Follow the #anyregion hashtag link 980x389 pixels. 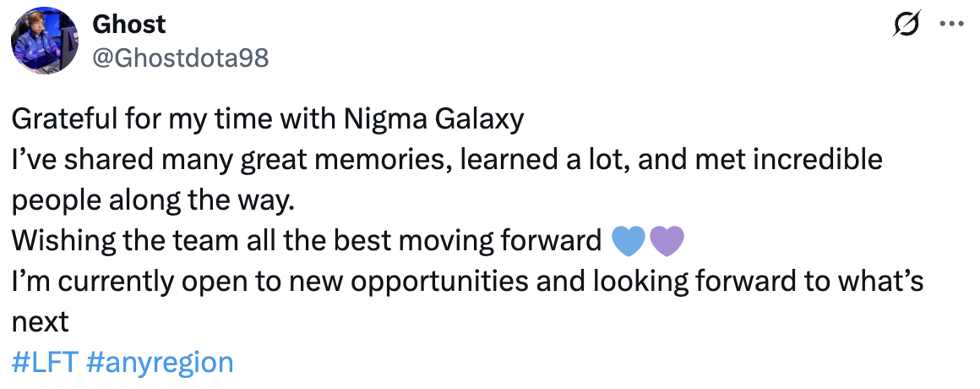point(159,362)
